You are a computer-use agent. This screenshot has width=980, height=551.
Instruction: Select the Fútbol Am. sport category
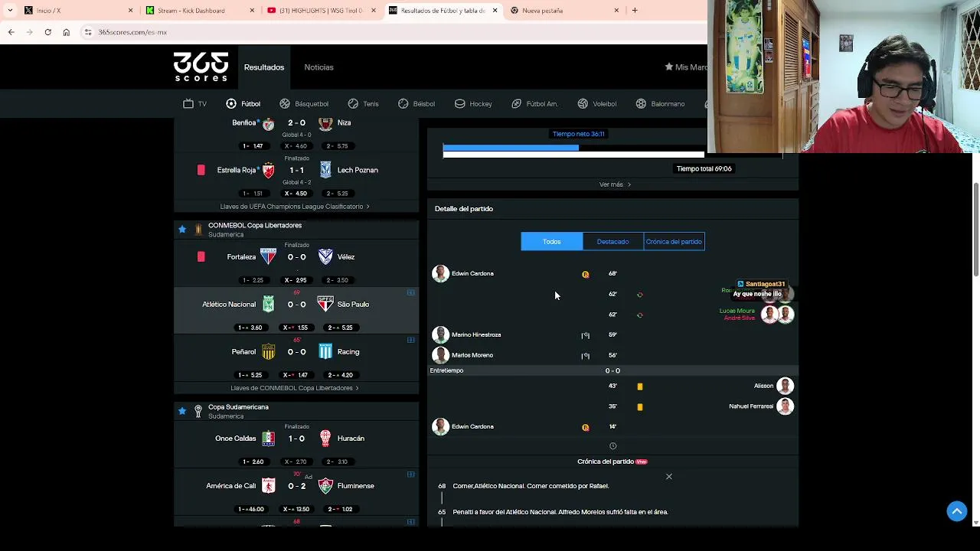pyautogui.click(x=534, y=103)
